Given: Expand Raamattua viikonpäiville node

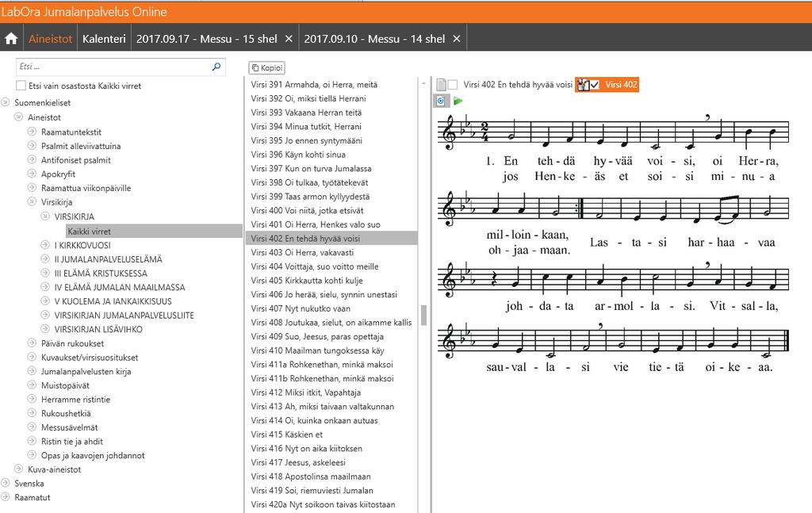Looking at the screenshot, I should tap(32, 187).
